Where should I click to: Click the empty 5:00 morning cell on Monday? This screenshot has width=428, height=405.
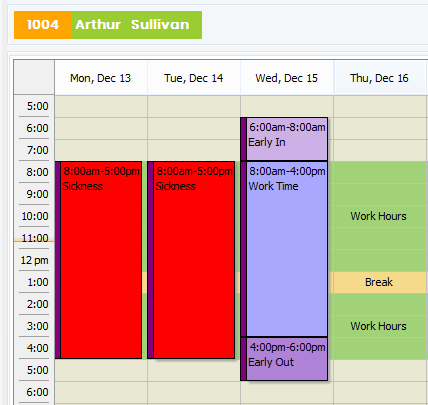(101, 106)
